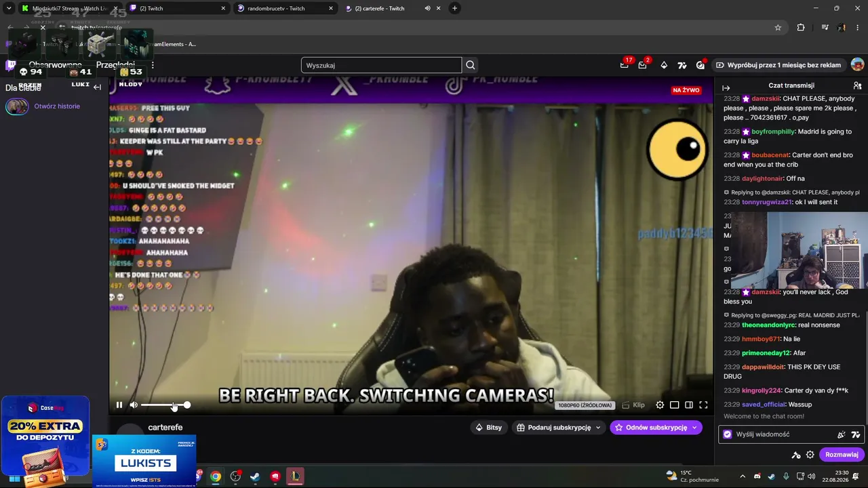Screen dimensions: 868x488
Task: Open the emote icon with red dot in top bar
Action: pyautogui.click(x=701, y=65)
